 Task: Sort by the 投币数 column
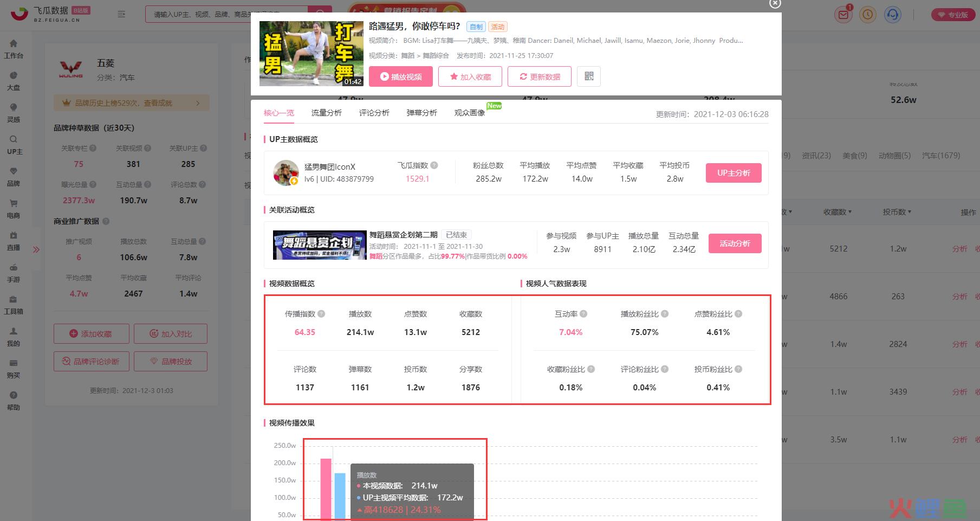(x=897, y=212)
